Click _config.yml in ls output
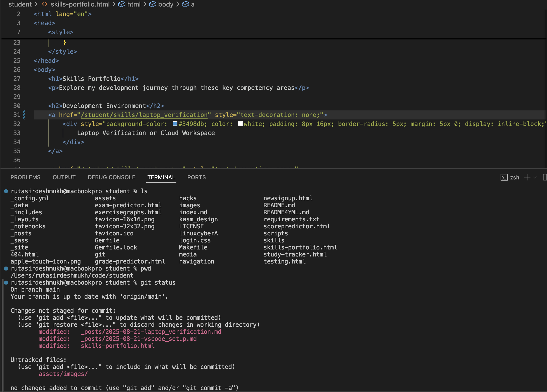 [30, 198]
